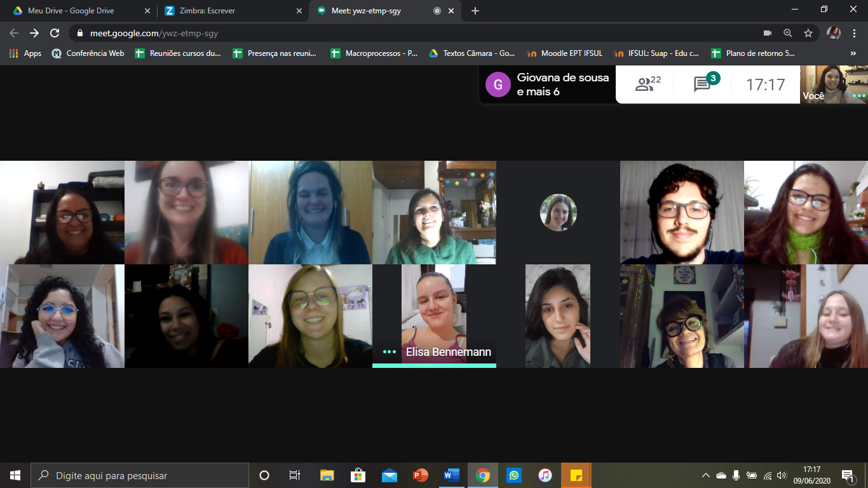Image resolution: width=868 pixels, height=488 pixels.
Task: Open the taskbar clock and date
Action: pos(811,475)
